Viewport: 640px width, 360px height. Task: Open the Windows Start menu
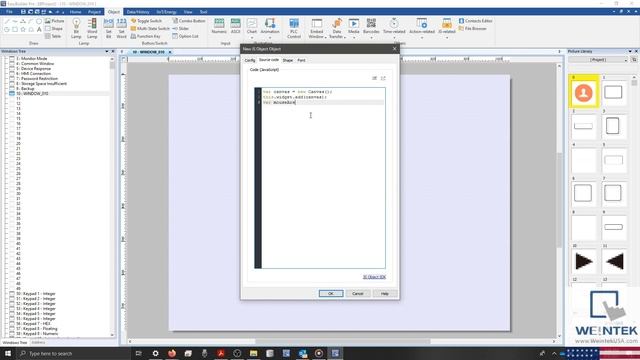[8, 353]
